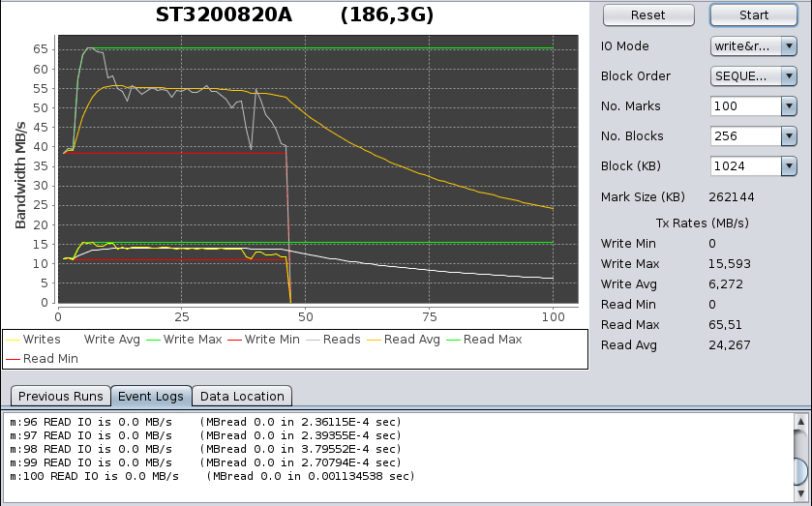Click the Mark Size value 262144

point(732,197)
